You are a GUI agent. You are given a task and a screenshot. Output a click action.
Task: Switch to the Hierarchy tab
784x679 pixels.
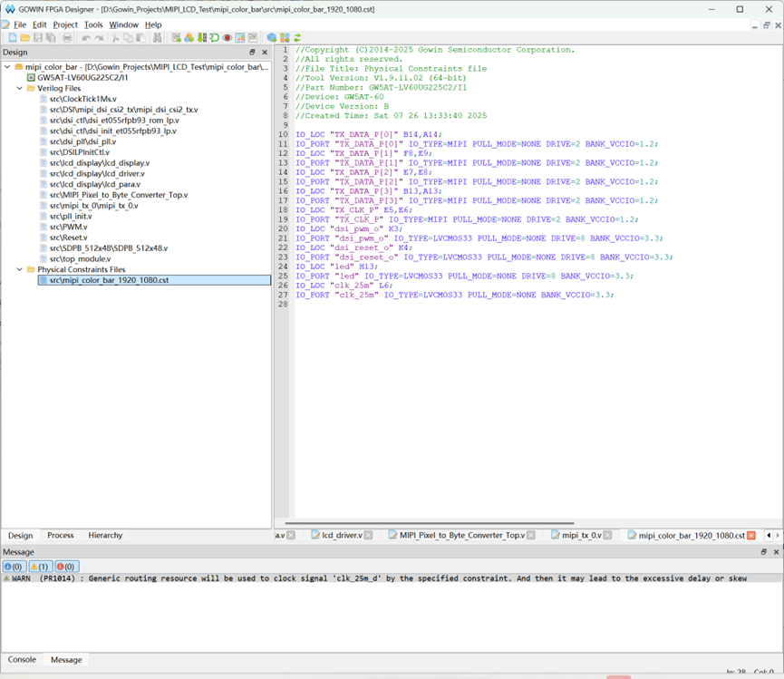[105, 535]
